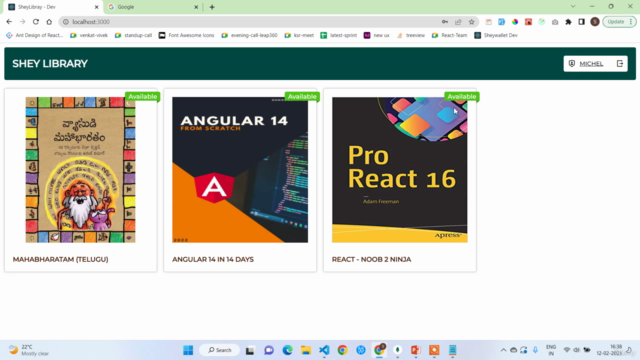Image resolution: width=640 pixels, height=360 pixels.
Task: Click the REACT - NOOB 2 NINJA title
Action: [371, 259]
